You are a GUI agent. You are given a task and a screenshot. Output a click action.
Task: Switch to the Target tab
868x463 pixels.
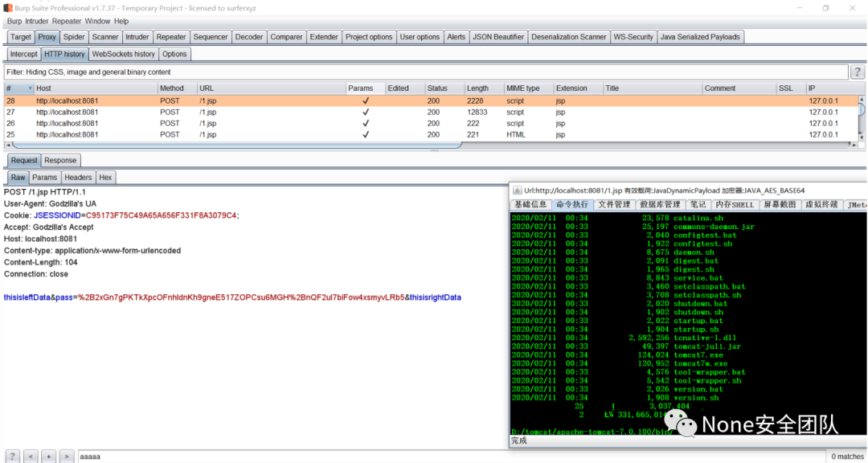[20, 37]
